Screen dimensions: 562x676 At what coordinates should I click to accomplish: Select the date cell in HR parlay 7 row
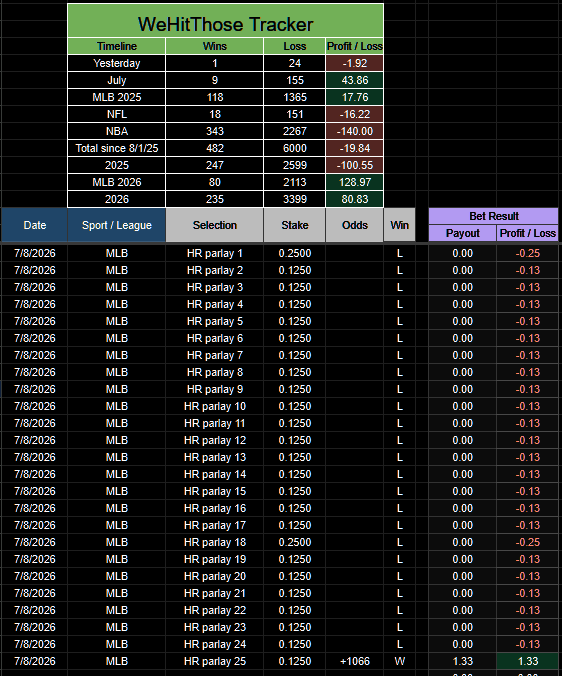(x=34, y=355)
